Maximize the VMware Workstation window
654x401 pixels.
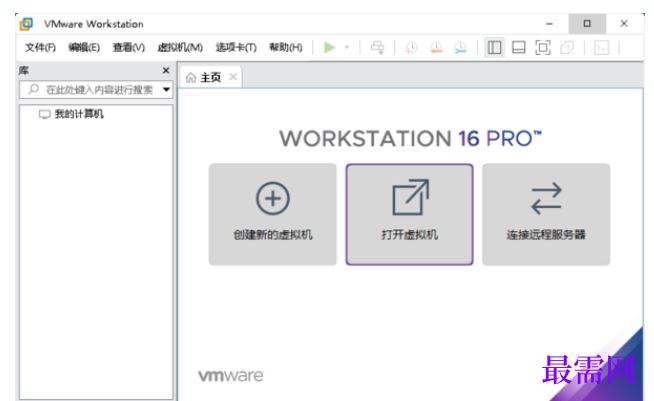[587, 24]
